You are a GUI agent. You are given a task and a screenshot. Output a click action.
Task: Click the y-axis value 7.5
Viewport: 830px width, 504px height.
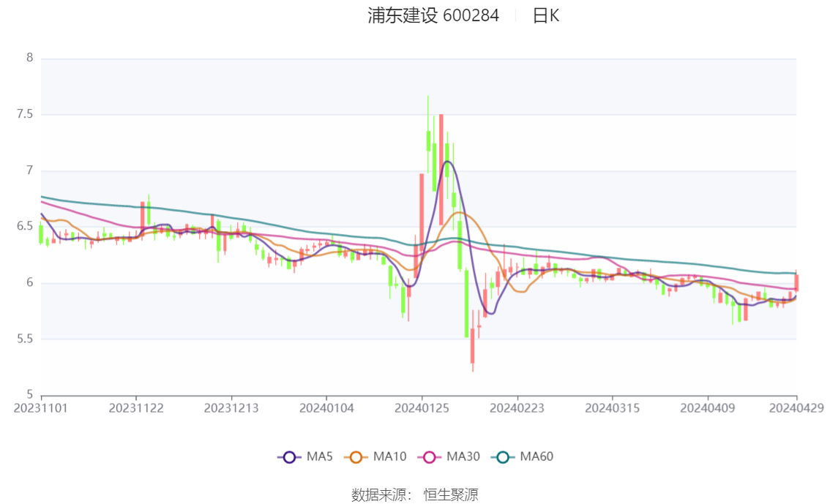[25, 114]
